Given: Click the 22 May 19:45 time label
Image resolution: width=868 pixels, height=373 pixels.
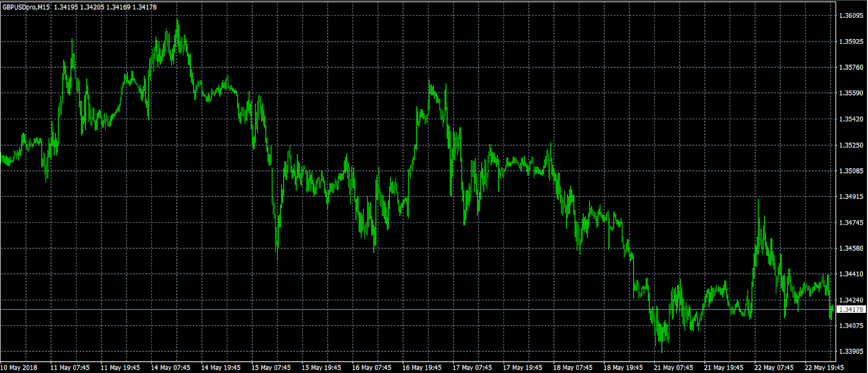Looking at the screenshot, I should click(x=824, y=368).
